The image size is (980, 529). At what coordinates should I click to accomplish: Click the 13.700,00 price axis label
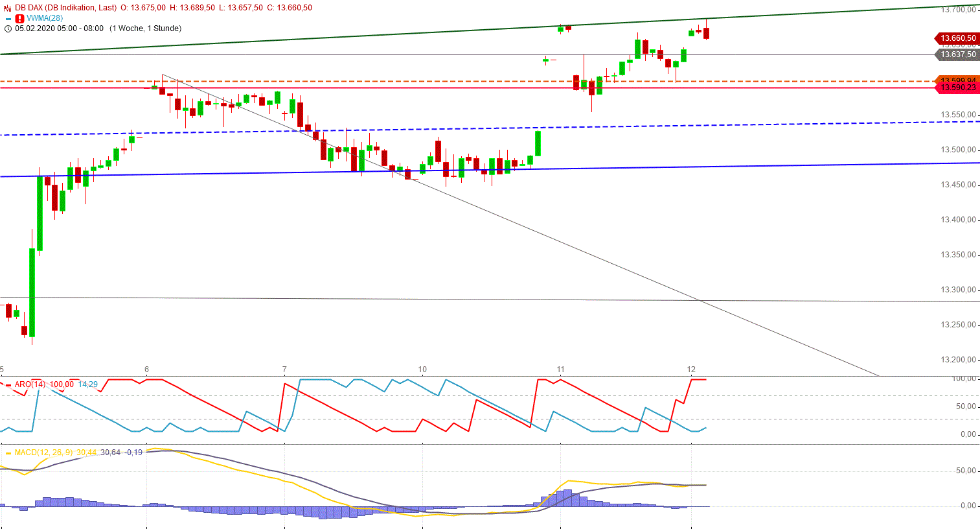coord(958,10)
